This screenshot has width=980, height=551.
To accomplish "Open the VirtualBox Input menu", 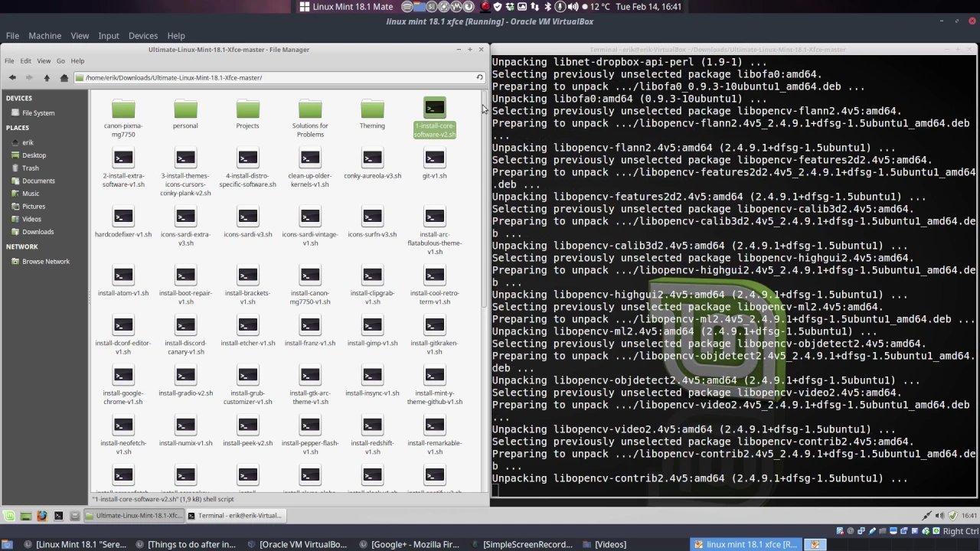I will point(108,36).
